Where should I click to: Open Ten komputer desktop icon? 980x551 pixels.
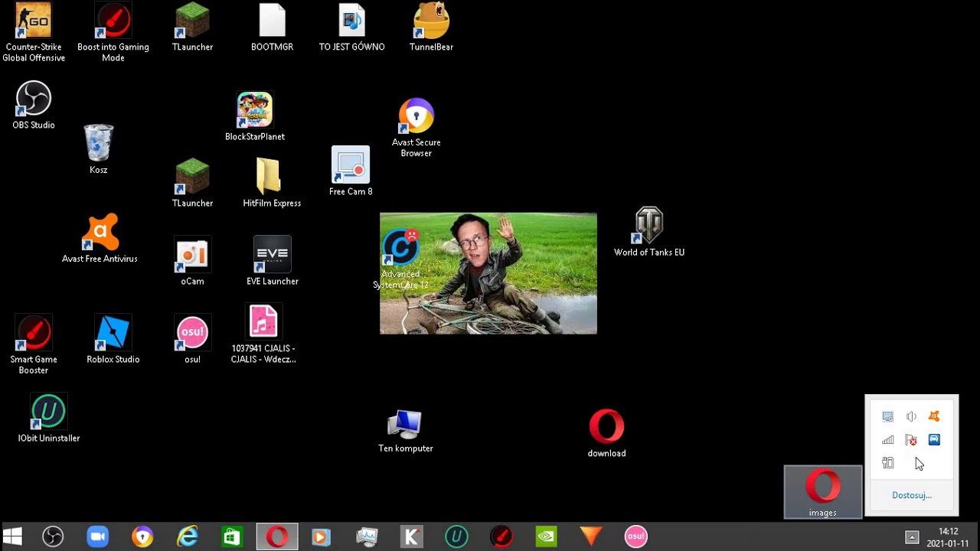point(405,432)
